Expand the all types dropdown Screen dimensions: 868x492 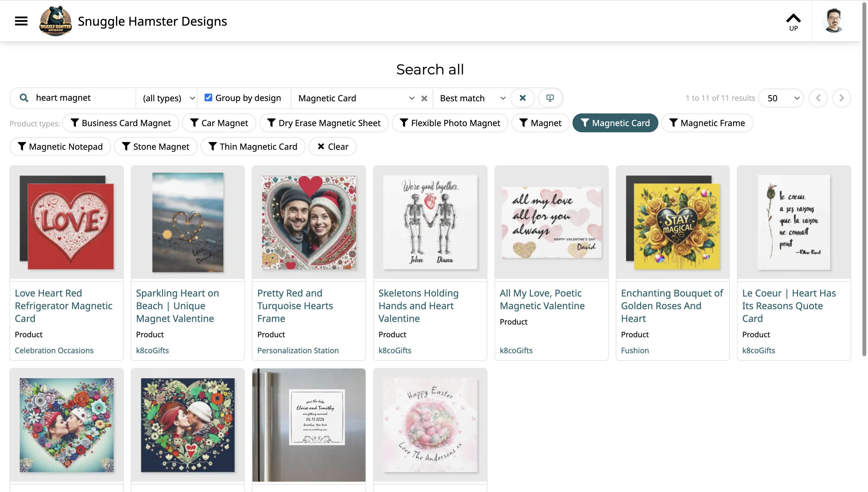coord(169,98)
